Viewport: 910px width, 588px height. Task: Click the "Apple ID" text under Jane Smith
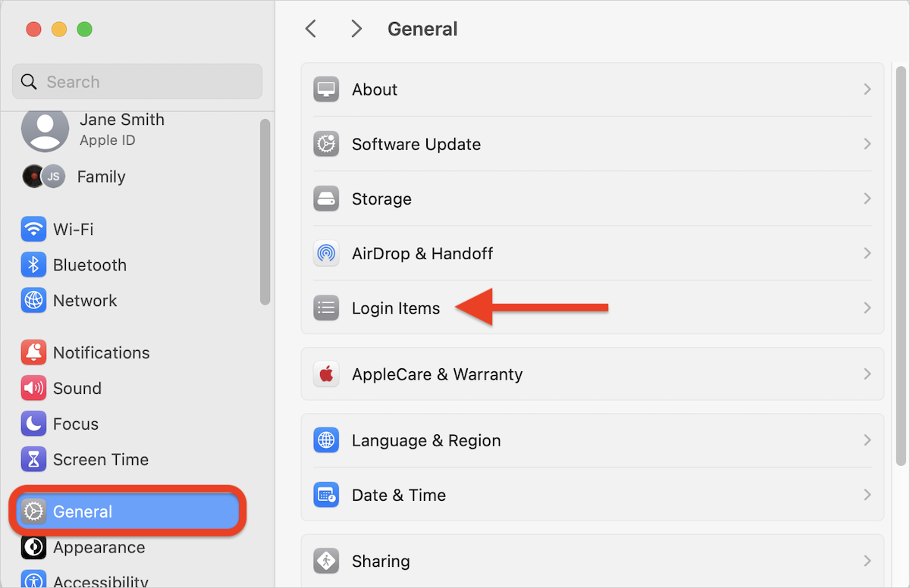tap(108, 140)
